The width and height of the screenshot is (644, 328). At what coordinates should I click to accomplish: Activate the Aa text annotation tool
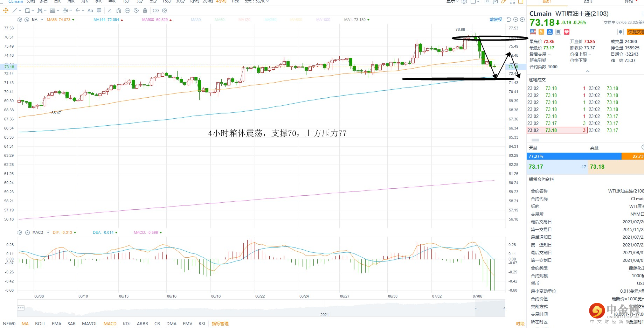click(x=90, y=11)
